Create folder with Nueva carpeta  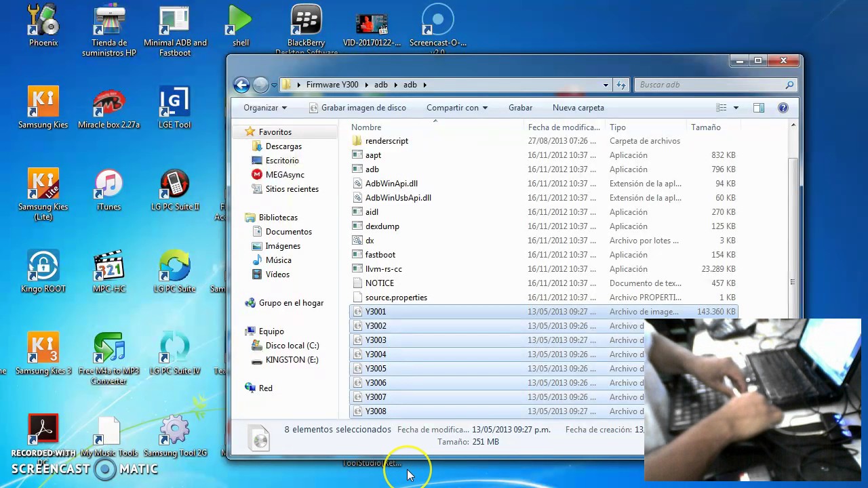click(578, 108)
